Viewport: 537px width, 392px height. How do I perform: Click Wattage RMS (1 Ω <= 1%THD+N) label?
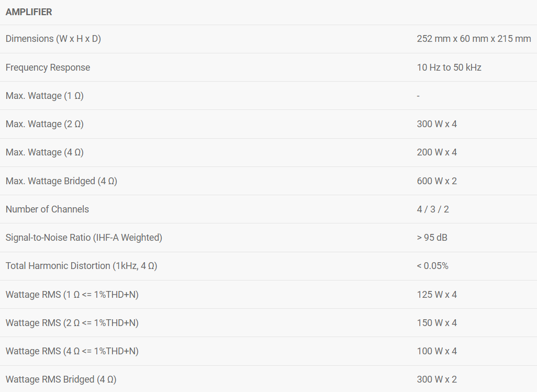[72, 295]
